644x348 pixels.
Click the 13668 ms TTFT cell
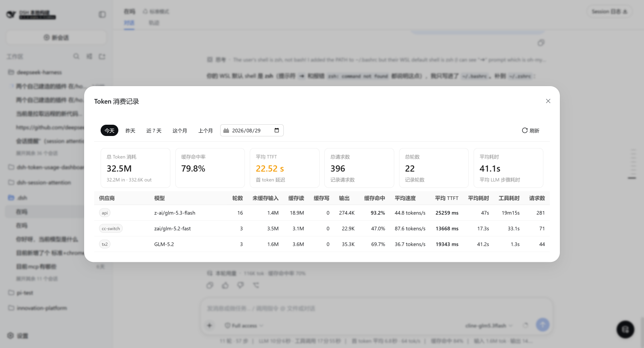click(447, 229)
